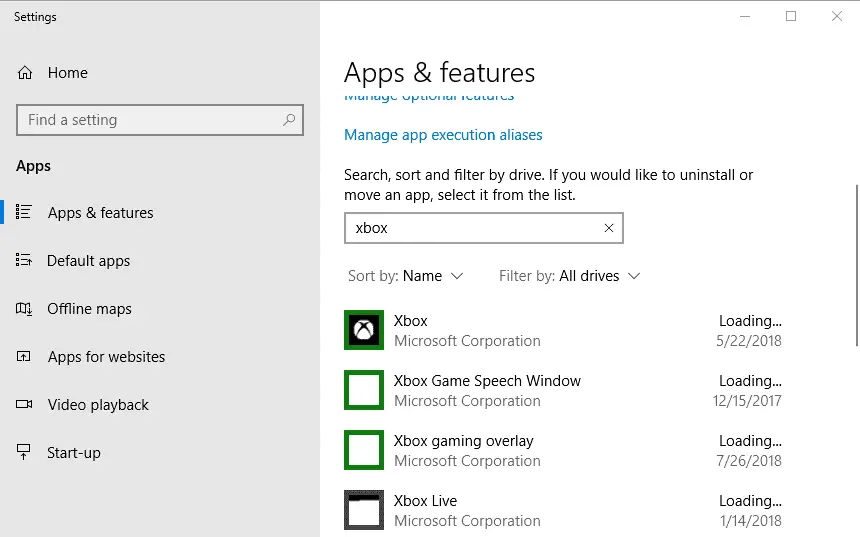Click the Offline maps map icon
860x537 pixels.
point(24,308)
